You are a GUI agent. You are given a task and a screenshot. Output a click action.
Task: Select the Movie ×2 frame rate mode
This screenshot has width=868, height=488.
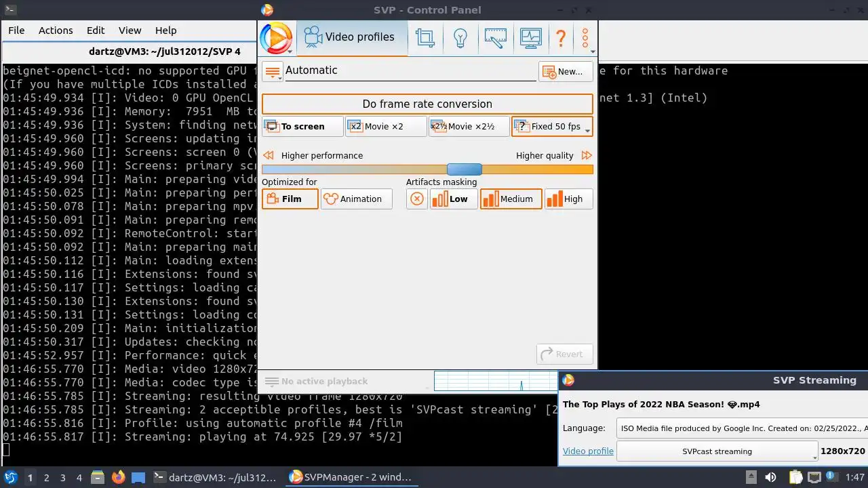[x=386, y=126]
